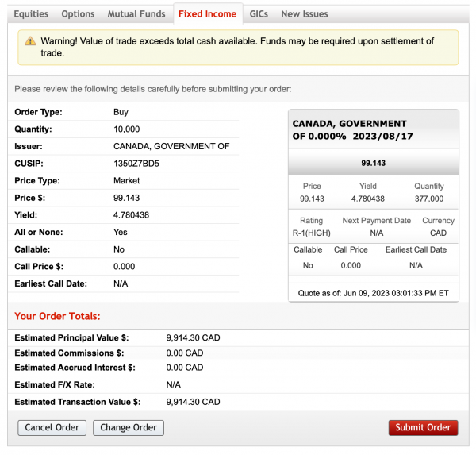Select the CUSIP value 1350Z7BD5

[x=136, y=164]
